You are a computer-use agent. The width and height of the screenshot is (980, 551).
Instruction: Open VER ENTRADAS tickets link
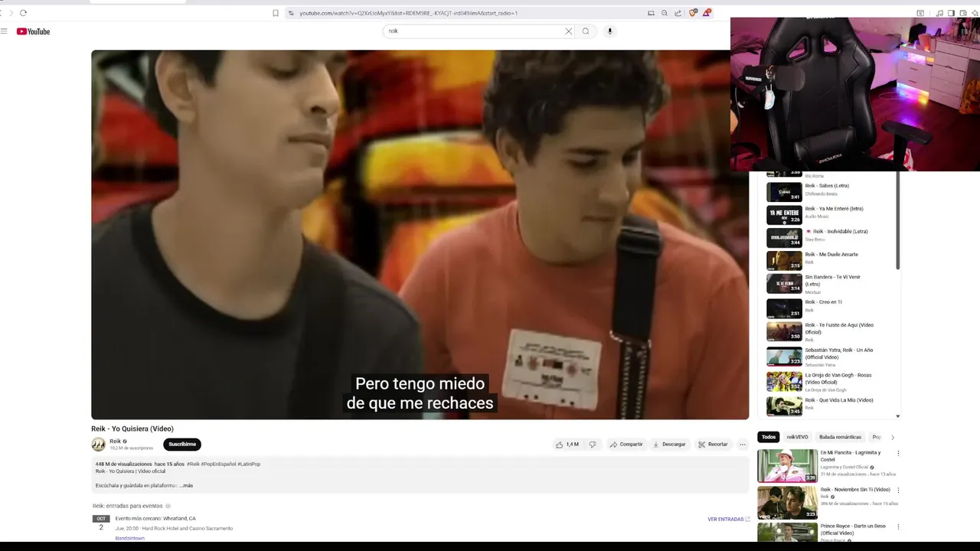point(728,519)
